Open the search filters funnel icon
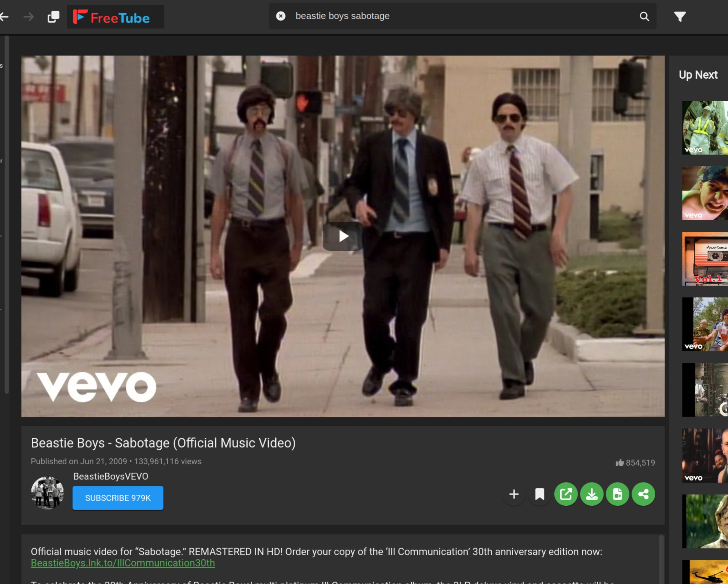This screenshot has height=584, width=728. click(680, 16)
